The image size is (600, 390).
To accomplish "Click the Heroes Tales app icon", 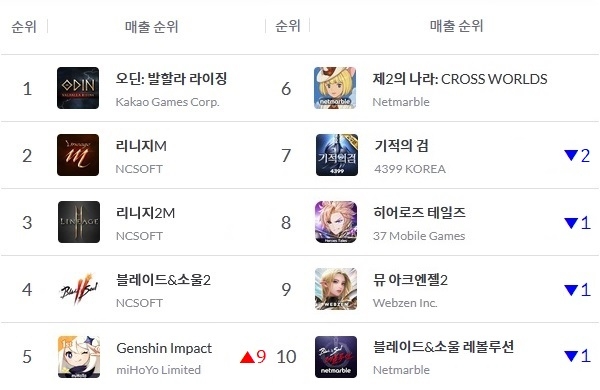I will 336,222.
